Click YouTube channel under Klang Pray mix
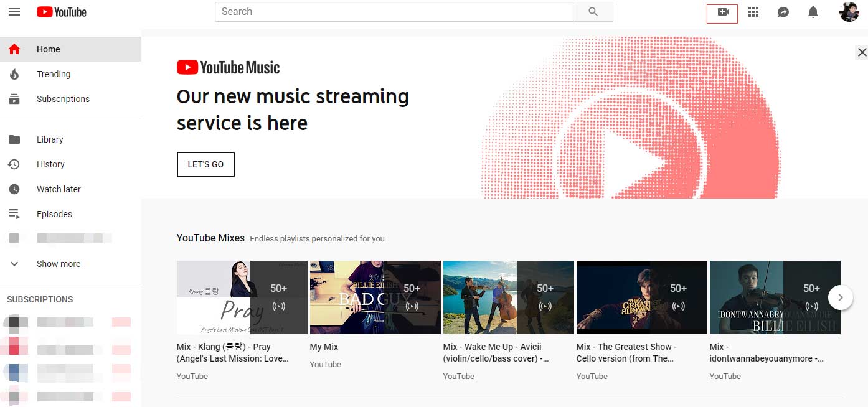Viewport: 868px width, 407px height. [x=192, y=376]
